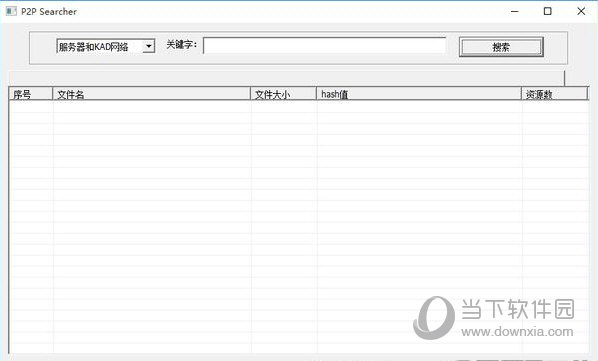The width and height of the screenshot is (598, 361).
Task: Minimize the P2P Searcher window
Action: (x=514, y=11)
